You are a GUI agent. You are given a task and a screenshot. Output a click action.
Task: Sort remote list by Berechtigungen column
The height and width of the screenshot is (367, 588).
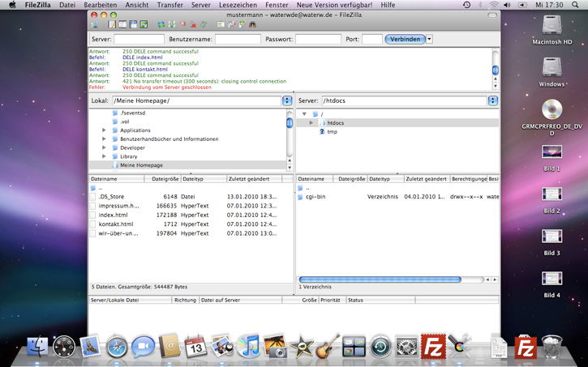469,179
